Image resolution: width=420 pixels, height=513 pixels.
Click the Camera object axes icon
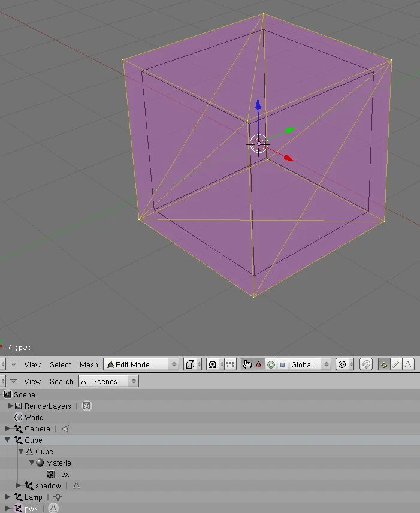coord(19,428)
